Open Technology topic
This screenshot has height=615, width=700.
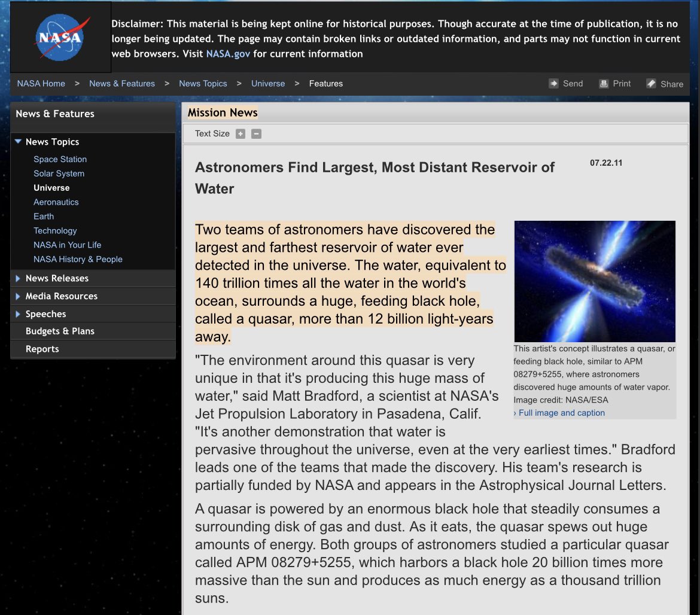click(x=56, y=231)
